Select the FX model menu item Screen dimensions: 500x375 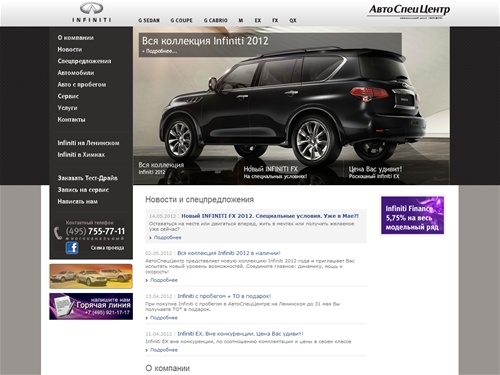(275, 20)
